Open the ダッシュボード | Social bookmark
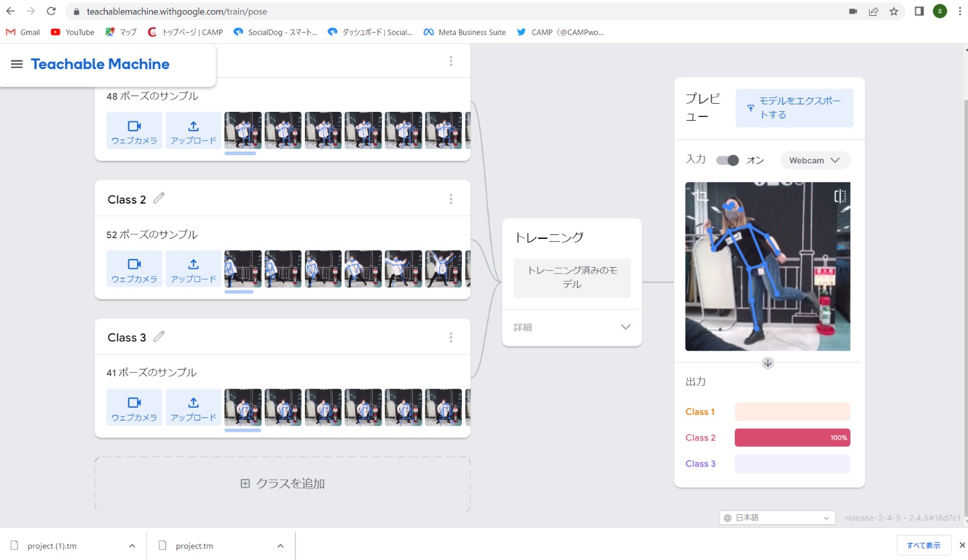This screenshot has height=560, width=968. [x=370, y=32]
